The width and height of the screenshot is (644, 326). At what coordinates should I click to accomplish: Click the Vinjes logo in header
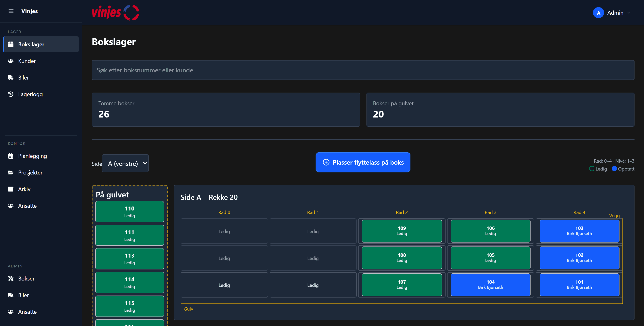tap(115, 12)
